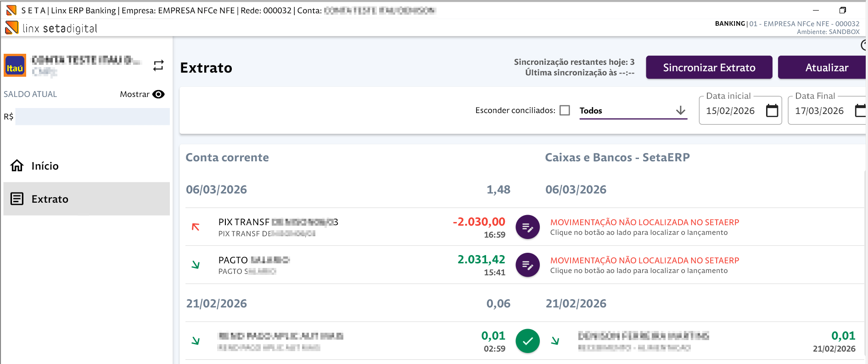The image size is (868, 364).
Task: Click the home icon beside Início
Action: tap(17, 165)
